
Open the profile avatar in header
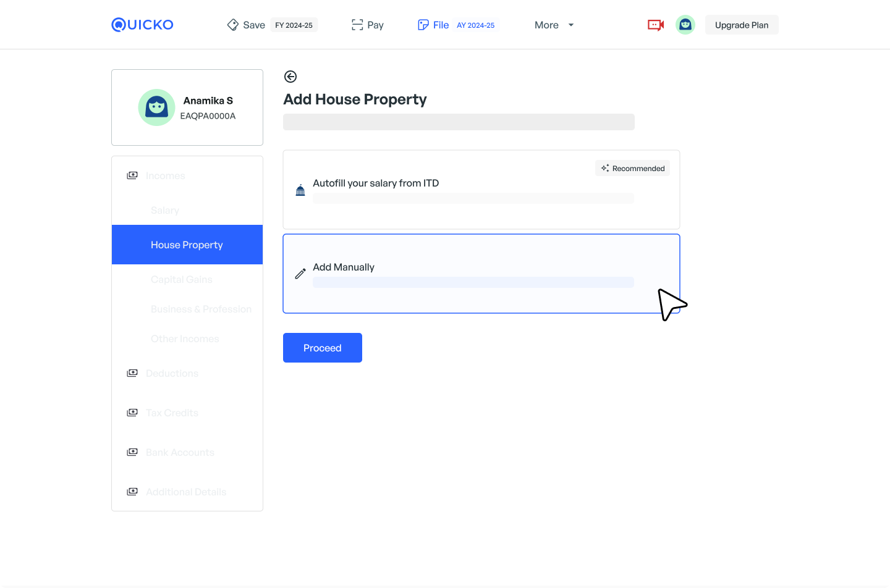(685, 25)
